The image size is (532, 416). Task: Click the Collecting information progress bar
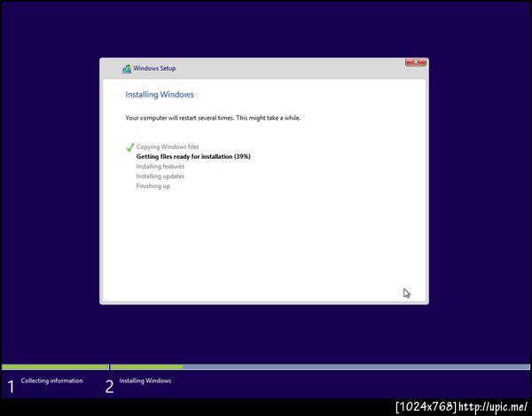click(55, 367)
